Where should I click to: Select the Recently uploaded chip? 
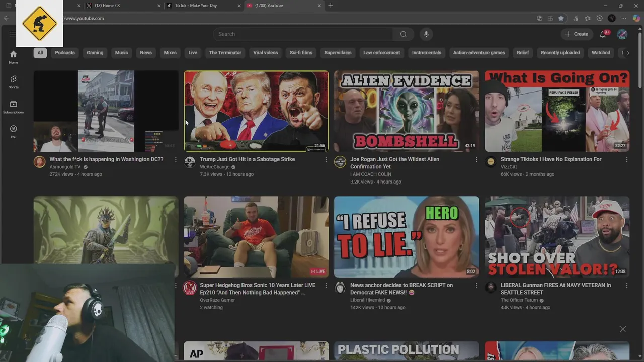560,53
